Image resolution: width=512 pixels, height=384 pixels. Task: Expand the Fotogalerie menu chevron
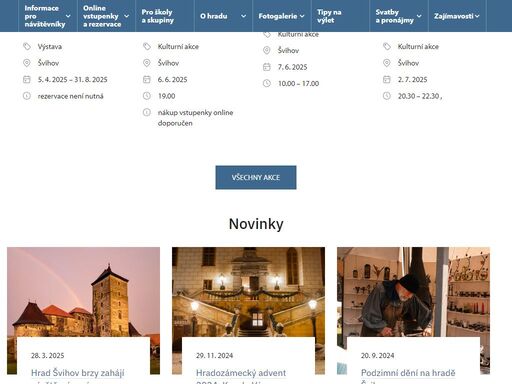point(302,16)
